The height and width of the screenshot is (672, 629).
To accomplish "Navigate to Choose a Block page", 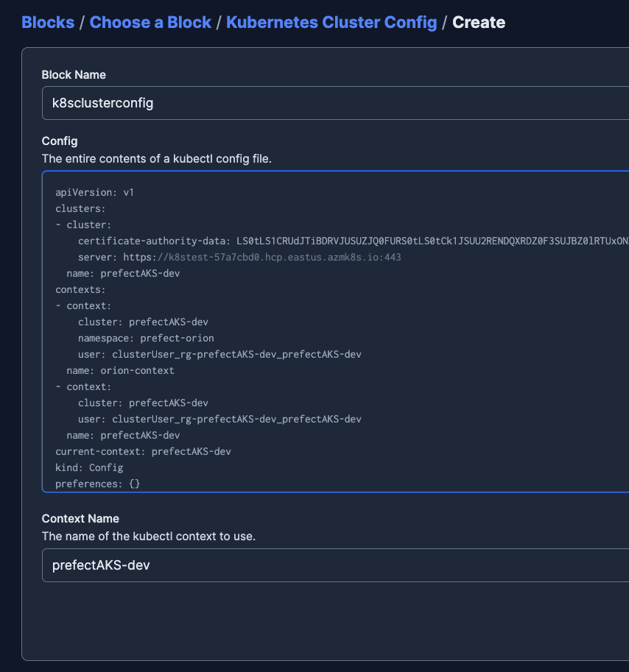I will coord(150,22).
